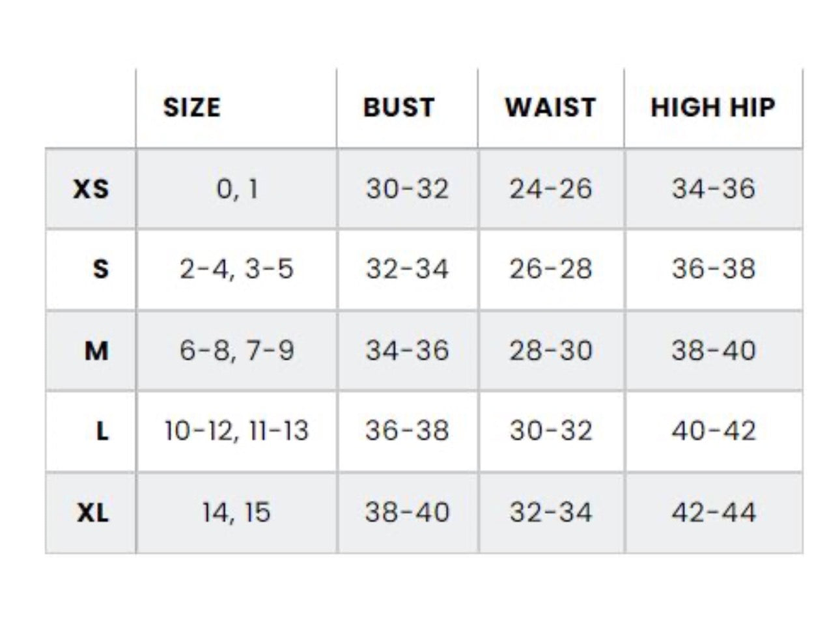Click the XL high hip value 42-44
This screenshot has width=840, height=622.
pos(714,513)
